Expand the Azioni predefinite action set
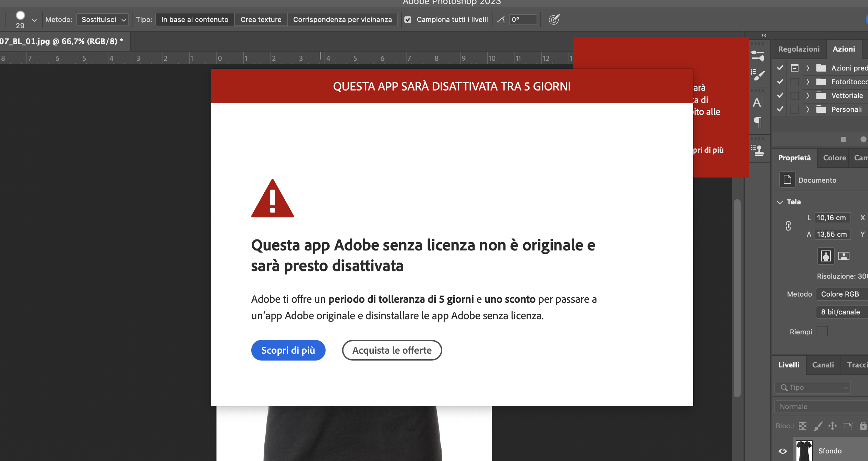The height and width of the screenshot is (461, 868). [x=807, y=68]
